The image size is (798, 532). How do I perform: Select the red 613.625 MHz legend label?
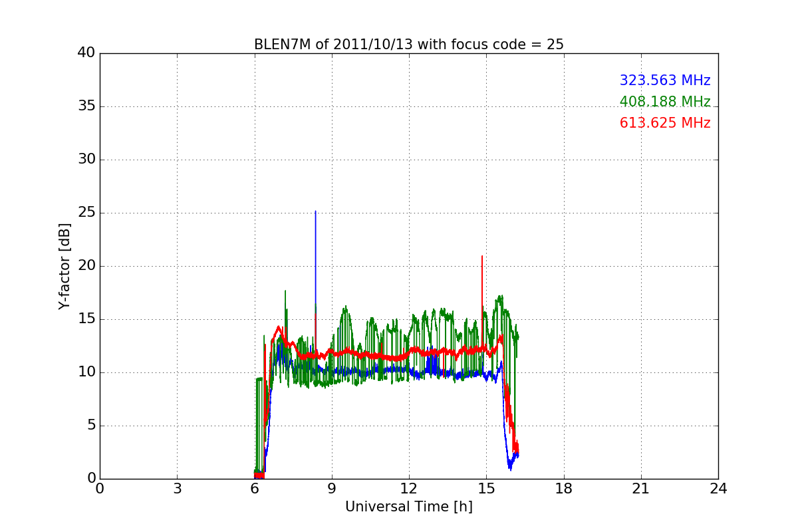[x=665, y=123]
